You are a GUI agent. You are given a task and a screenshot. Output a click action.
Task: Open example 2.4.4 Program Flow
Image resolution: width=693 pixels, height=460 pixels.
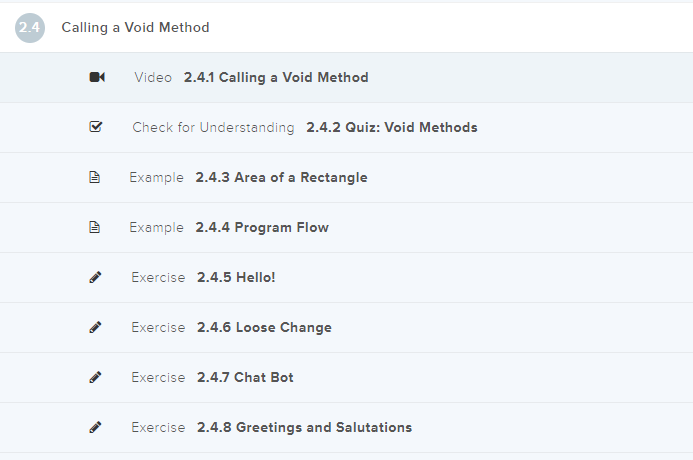click(x=262, y=227)
